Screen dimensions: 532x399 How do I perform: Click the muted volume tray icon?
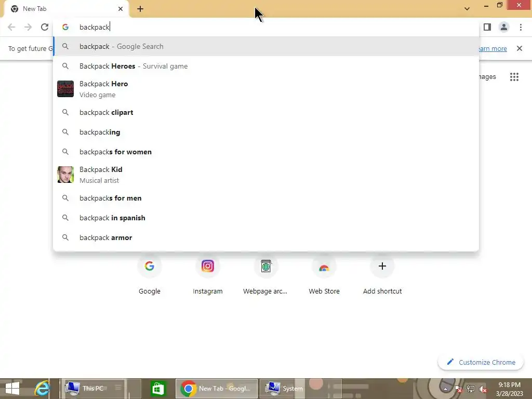(x=483, y=389)
